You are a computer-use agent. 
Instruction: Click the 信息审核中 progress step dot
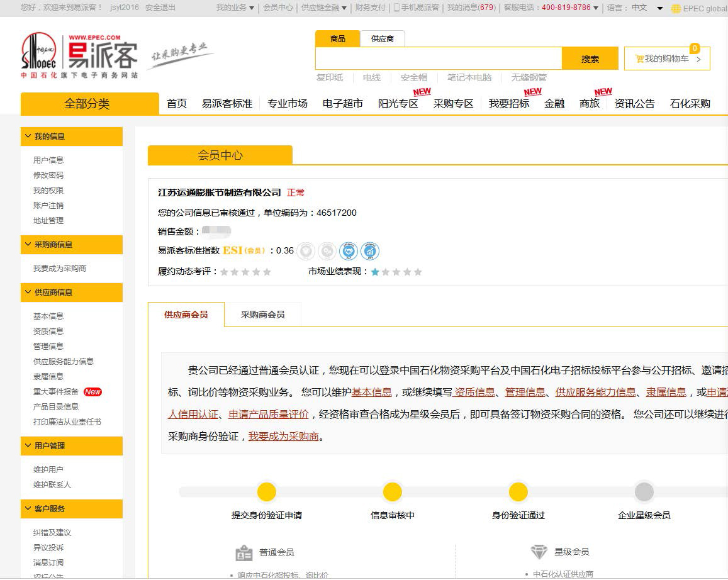click(393, 492)
